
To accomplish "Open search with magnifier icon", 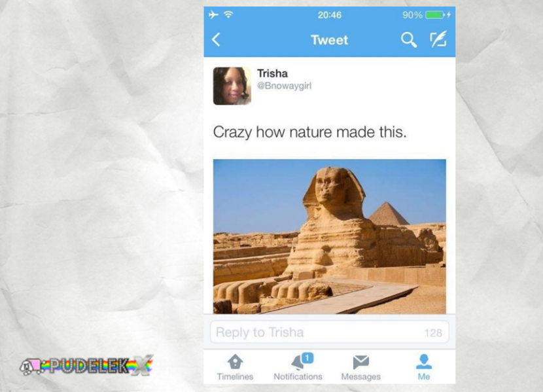I will (409, 40).
